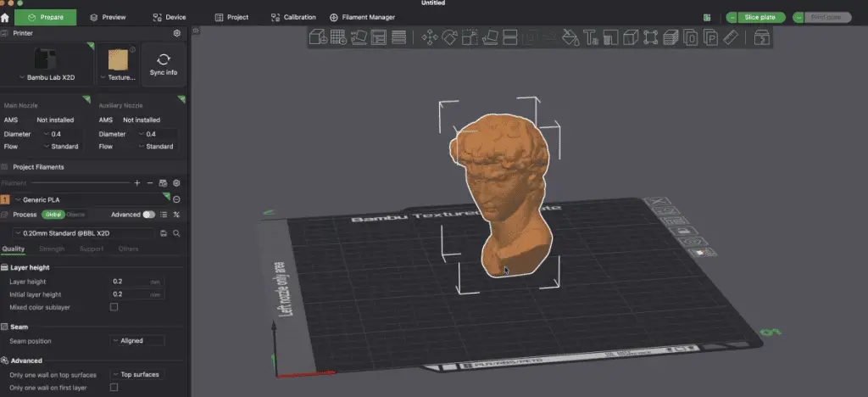Switch to the Device tab
The height and width of the screenshot is (397, 868).
click(170, 17)
